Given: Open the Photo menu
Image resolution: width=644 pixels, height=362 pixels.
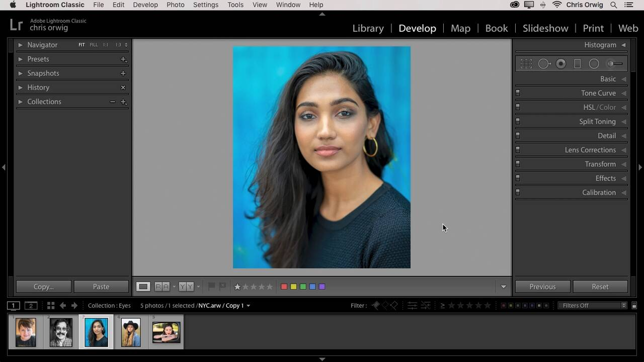Looking at the screenshot, I should click(x=176, y=5).
